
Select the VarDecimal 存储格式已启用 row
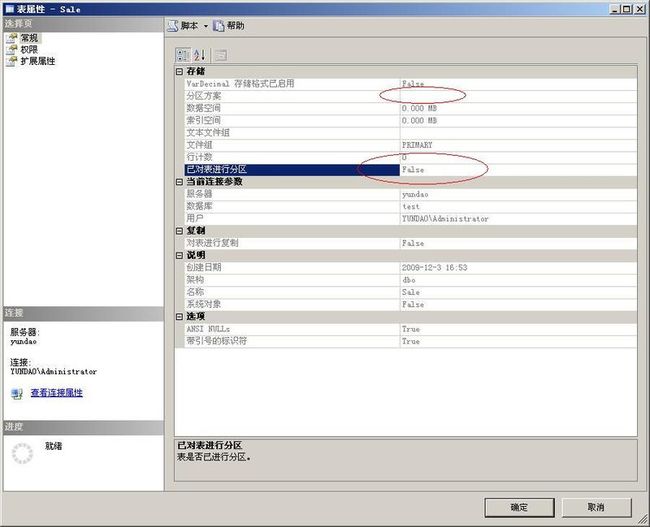coord(410,84)
